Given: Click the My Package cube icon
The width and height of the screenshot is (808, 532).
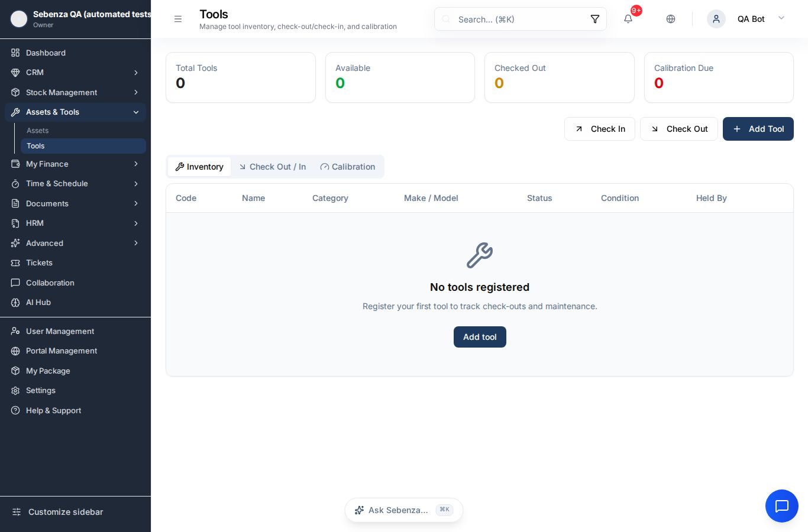Looking at the screenshot, I should (x=15, y=371).
